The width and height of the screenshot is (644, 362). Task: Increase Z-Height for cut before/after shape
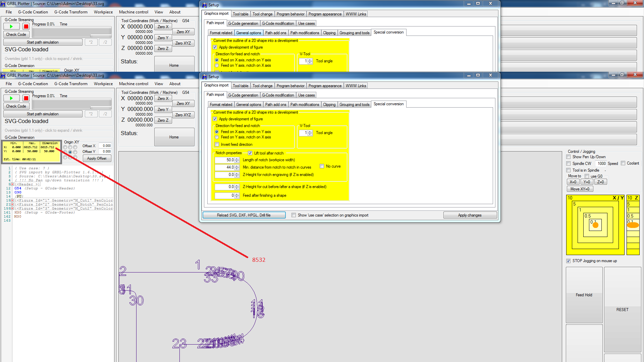pos(237,185)
